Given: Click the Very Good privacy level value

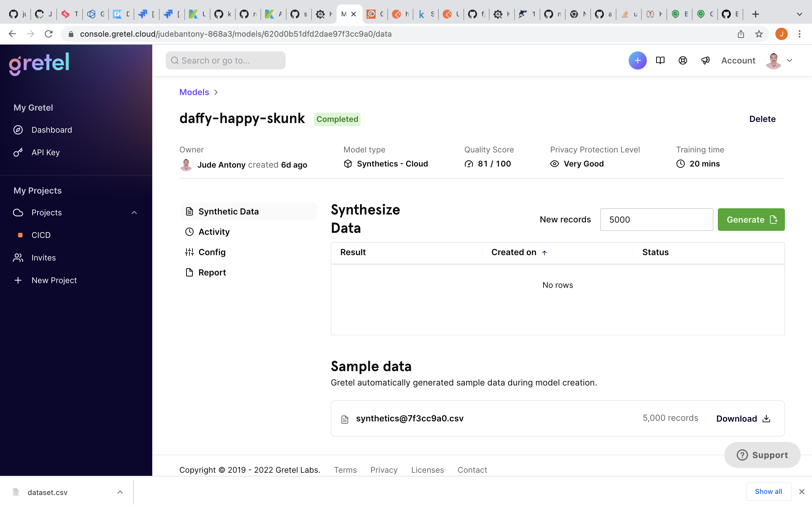Looking at the screenshot, I should pyautogui.click(x=584, y=164).
